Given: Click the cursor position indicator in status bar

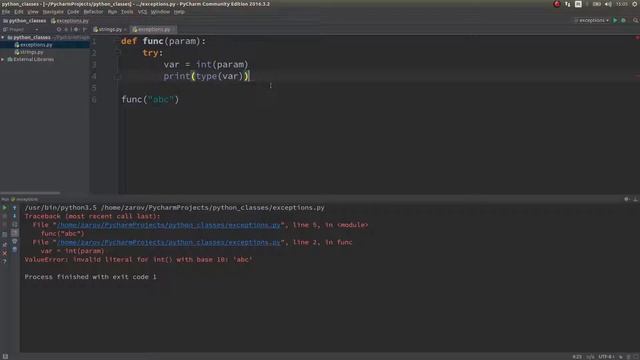Looking at the screenshot, I should [x=577, y=357].
